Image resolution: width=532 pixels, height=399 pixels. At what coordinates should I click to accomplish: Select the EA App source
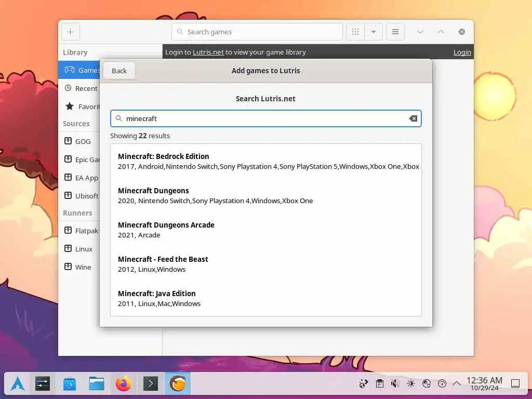pyautogui.click(x=79, y=178)
